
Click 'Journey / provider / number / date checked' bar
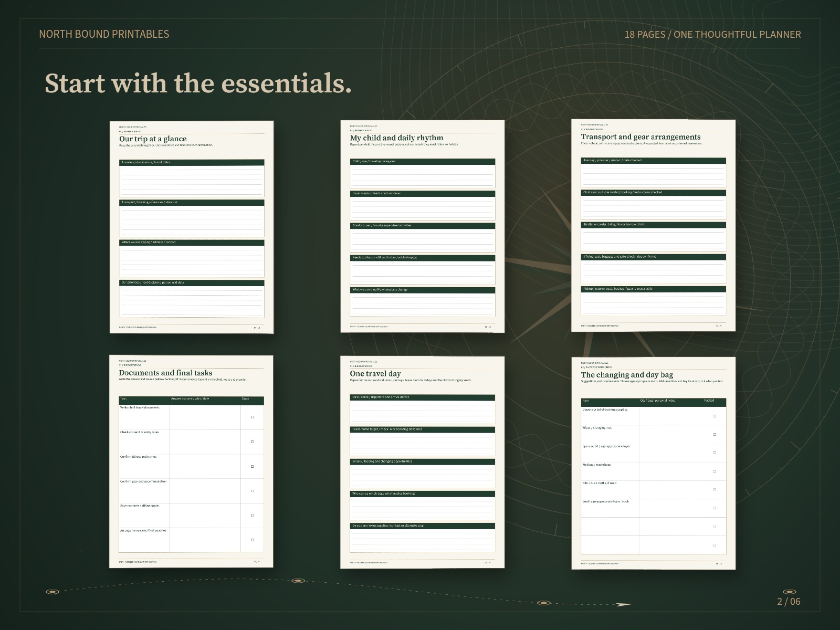point(654,160)
